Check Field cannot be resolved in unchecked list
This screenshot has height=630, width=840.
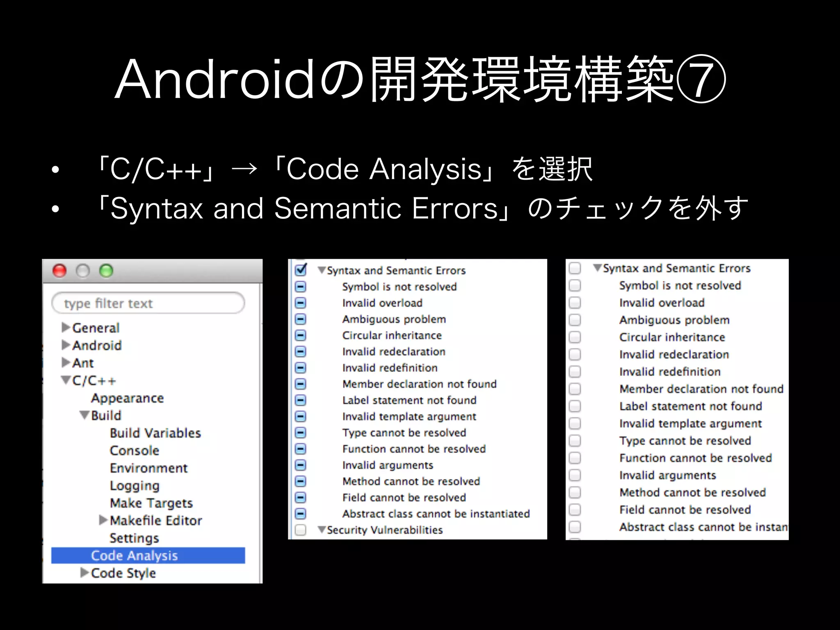[x=575, y=509]
